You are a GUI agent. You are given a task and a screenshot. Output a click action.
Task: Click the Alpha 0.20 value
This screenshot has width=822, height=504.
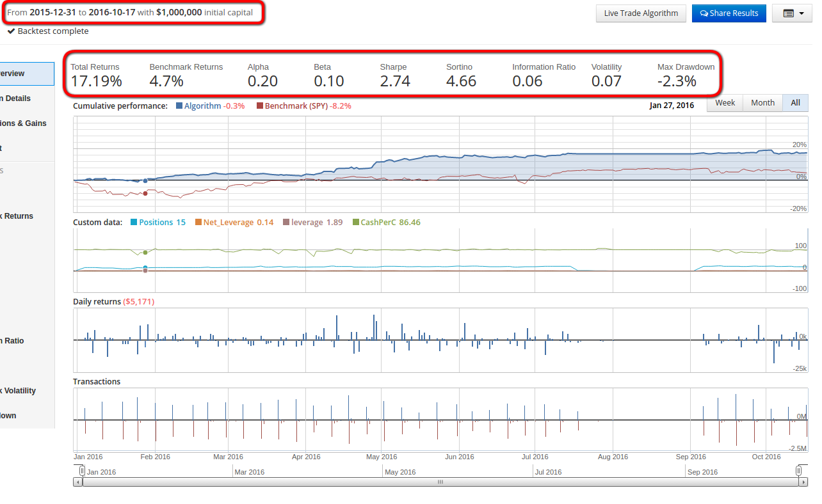coord(262,81)
